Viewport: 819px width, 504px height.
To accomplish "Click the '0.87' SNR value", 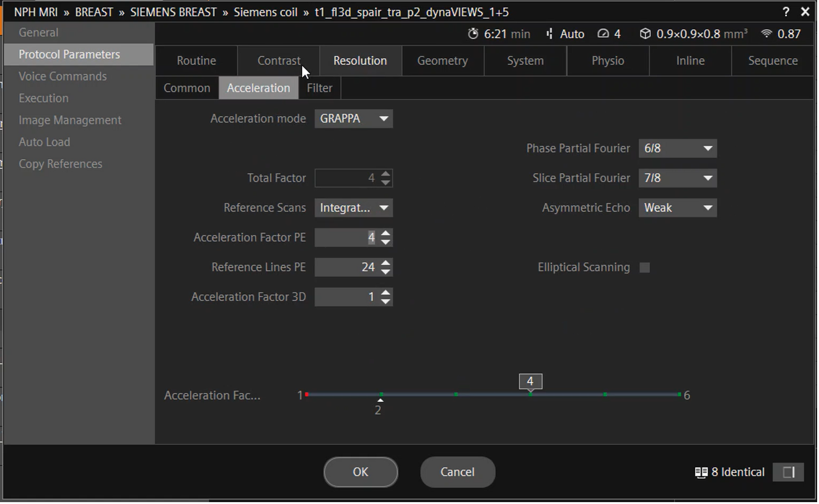I will (x=789, y=34).
